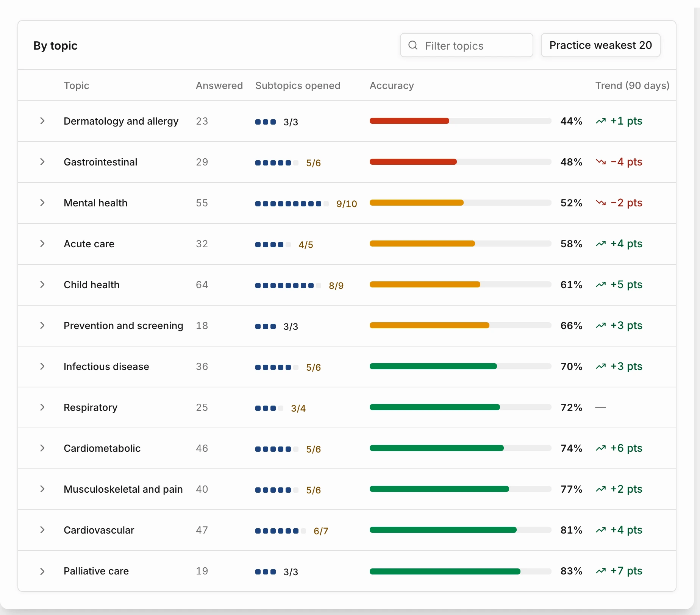This screenshot has width=700, height=615.
Task: Expand the Prevention and screening row
Action: (42, 326)
